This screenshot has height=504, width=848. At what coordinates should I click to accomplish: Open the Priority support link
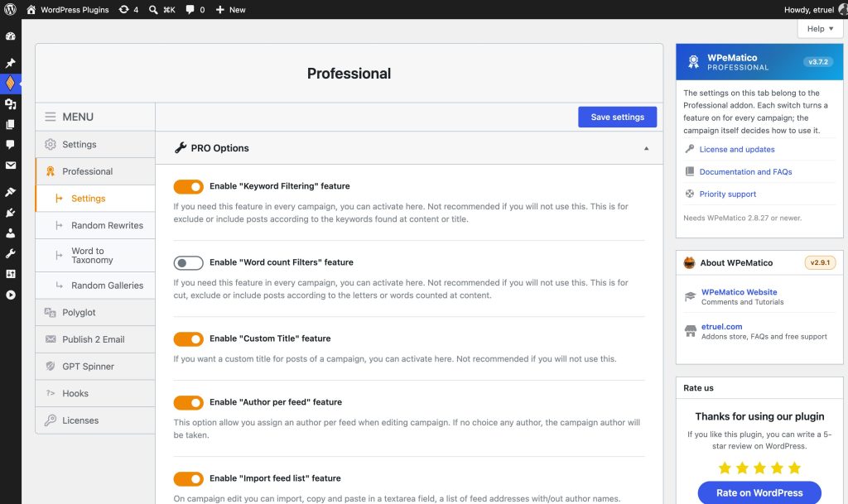(x=727, y=194)
